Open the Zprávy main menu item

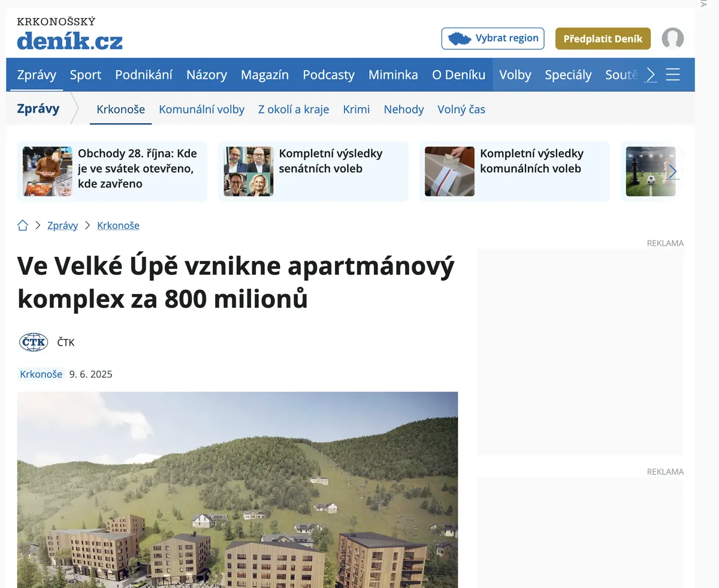pyautogui.click(x=37, y=75)
